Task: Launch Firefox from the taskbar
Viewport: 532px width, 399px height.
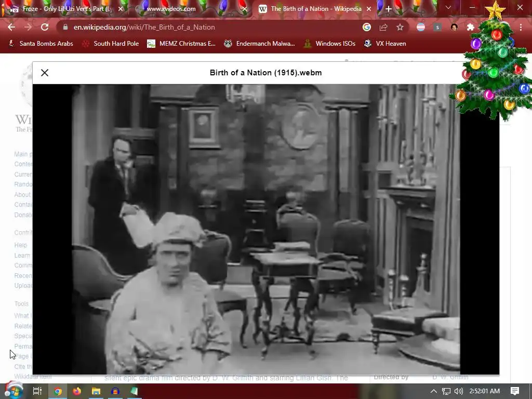Action: click(77, 391)
